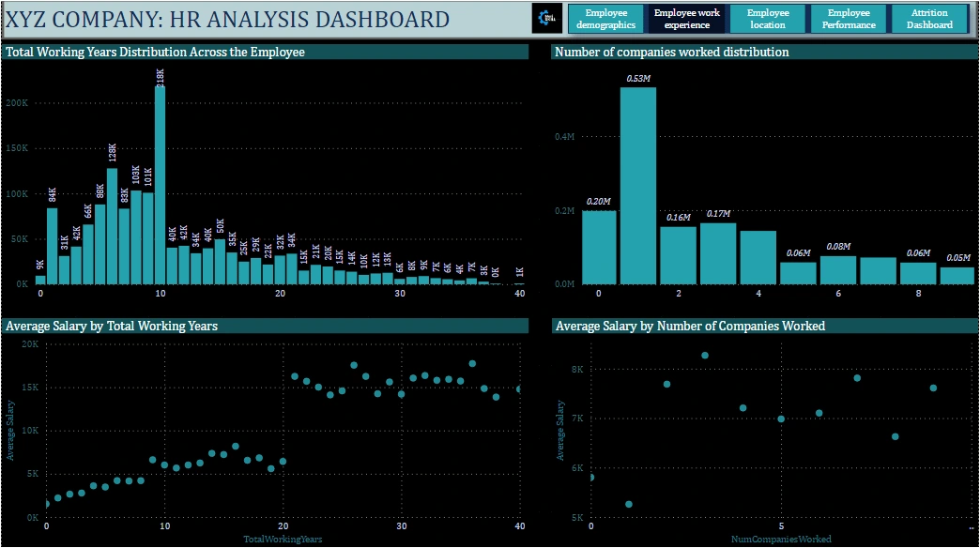Select the bar labeled 103K

tap(136, 237)
